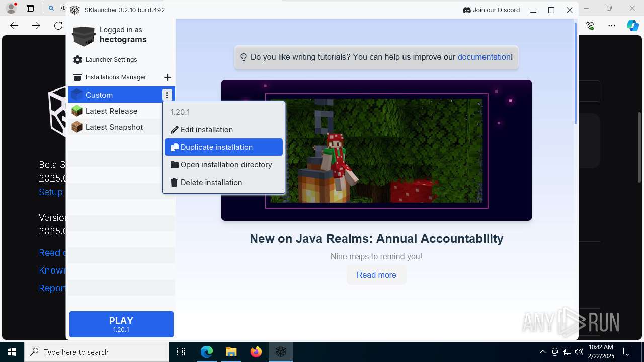Choose Edit installation menu entry
The height and width of the screenshot is (362, 644).
223,130
